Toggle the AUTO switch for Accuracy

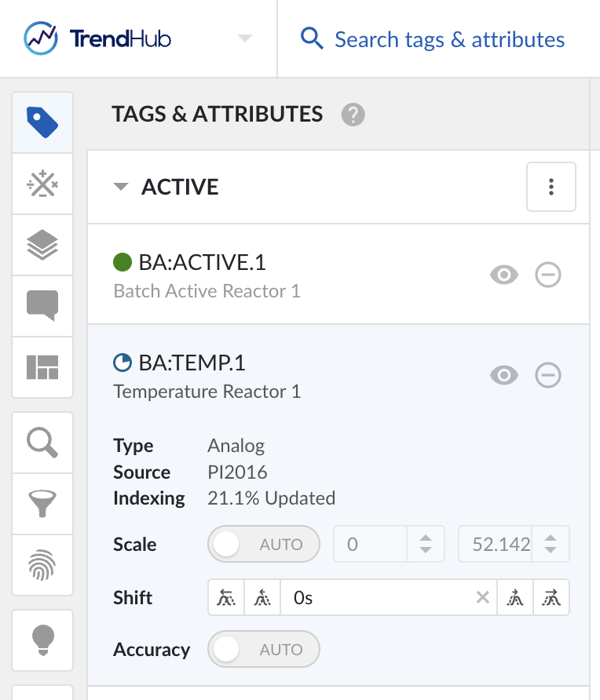(263, 649)
